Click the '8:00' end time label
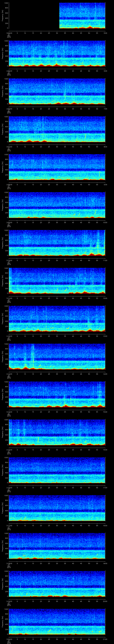114x644 pixels. pos(105,147)
